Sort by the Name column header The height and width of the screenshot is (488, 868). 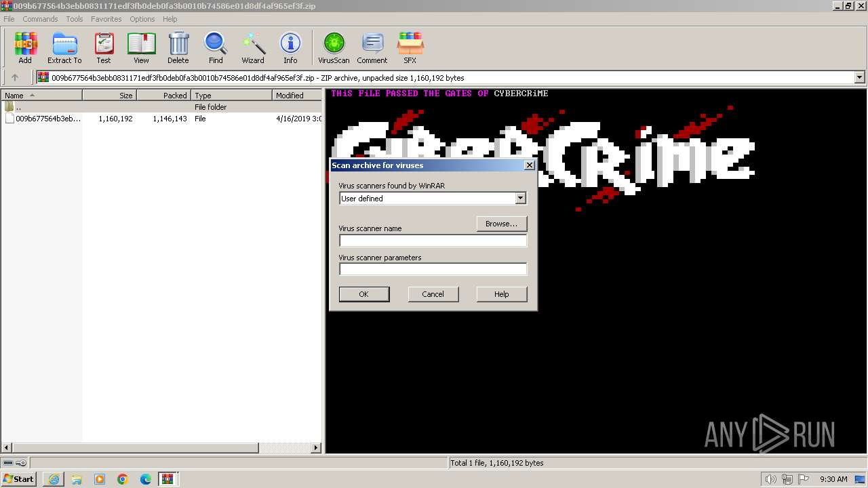(41, 96)
